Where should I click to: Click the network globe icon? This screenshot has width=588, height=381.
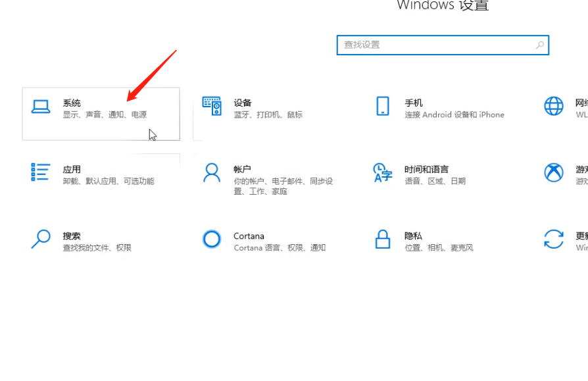553,107
